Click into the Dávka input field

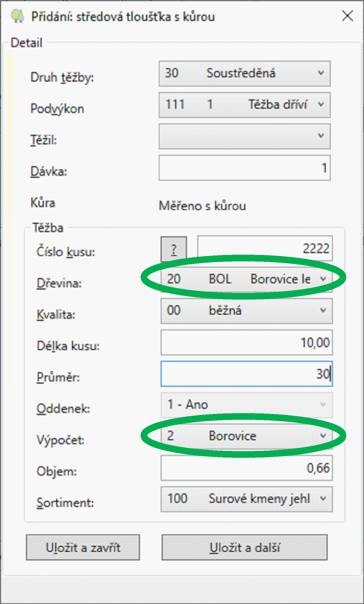tap(245, 168)
